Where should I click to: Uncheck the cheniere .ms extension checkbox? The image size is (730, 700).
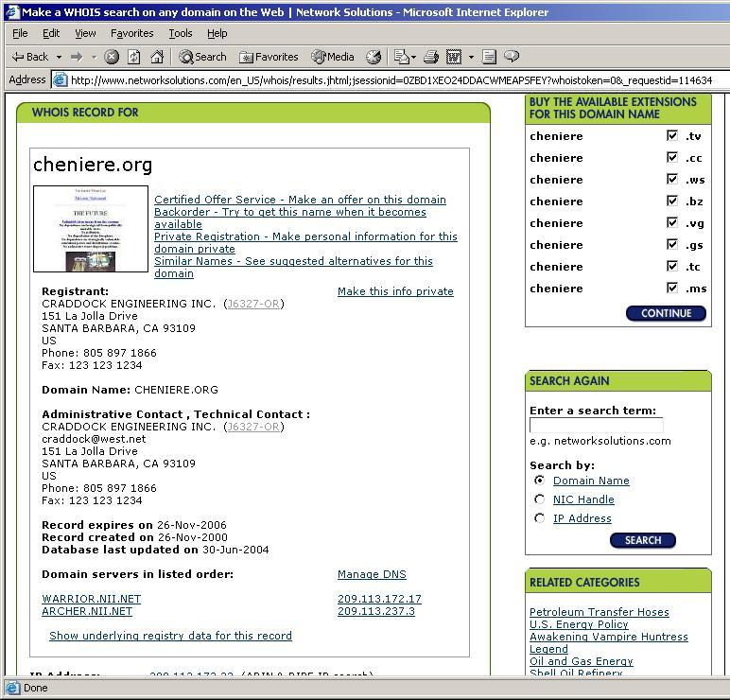(x=671, y=288)
